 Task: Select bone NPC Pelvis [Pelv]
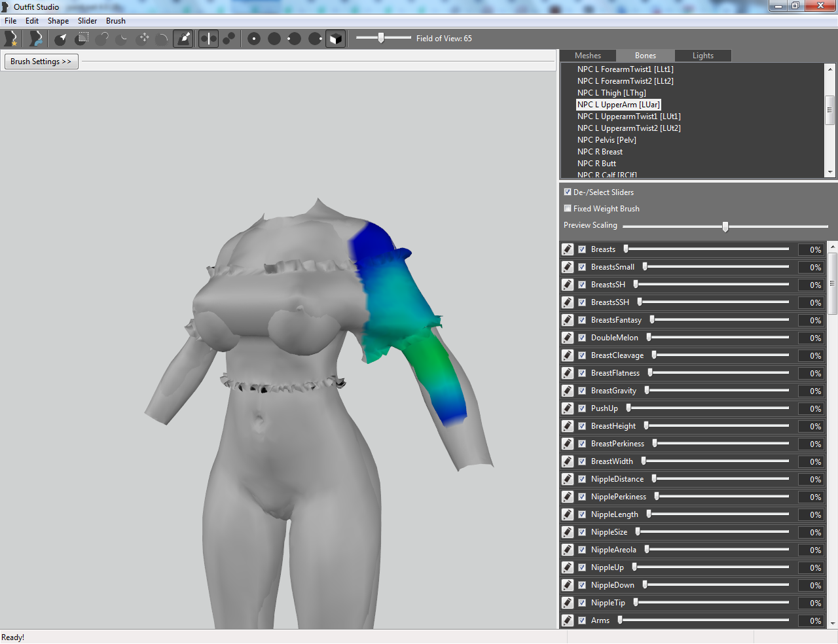[607, 140]
